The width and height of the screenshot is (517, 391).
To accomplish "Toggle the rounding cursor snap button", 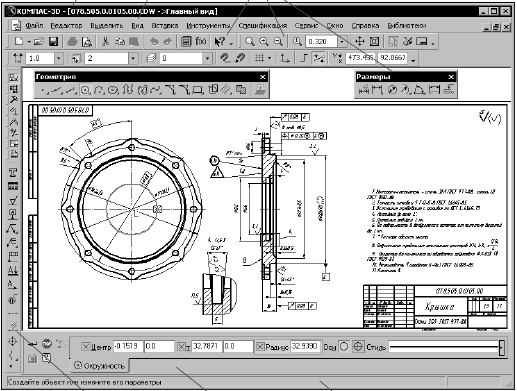I will pos(319,58).
